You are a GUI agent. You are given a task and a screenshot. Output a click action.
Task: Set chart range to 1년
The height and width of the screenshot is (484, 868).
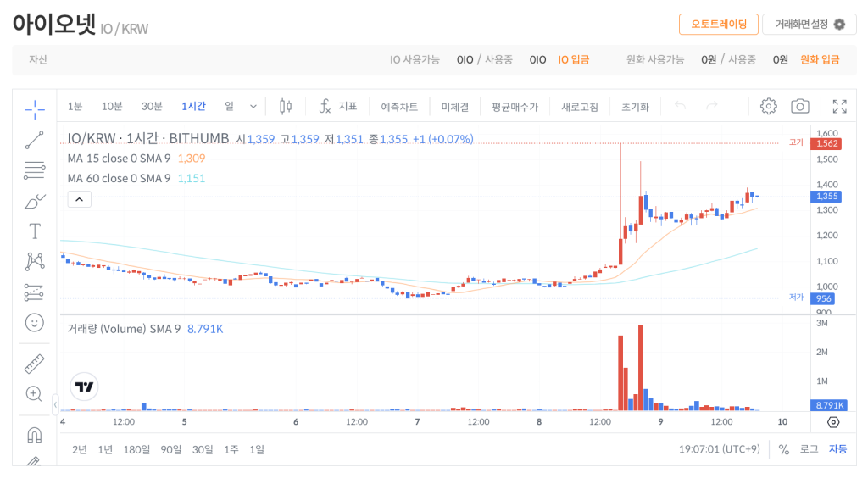105,449
